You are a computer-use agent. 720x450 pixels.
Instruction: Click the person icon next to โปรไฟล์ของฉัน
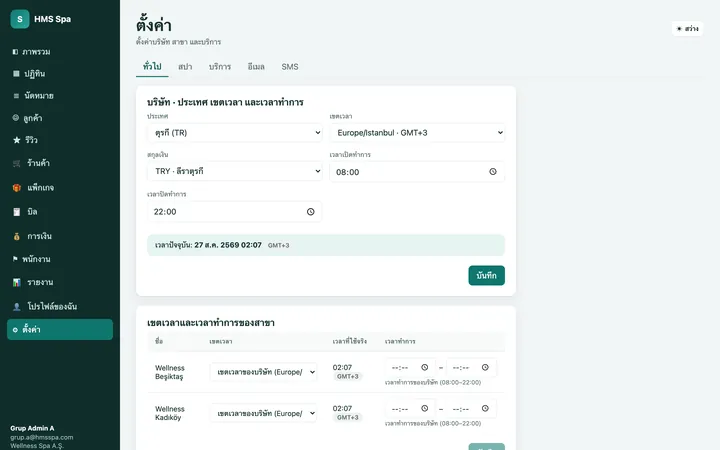pos(17,307)
